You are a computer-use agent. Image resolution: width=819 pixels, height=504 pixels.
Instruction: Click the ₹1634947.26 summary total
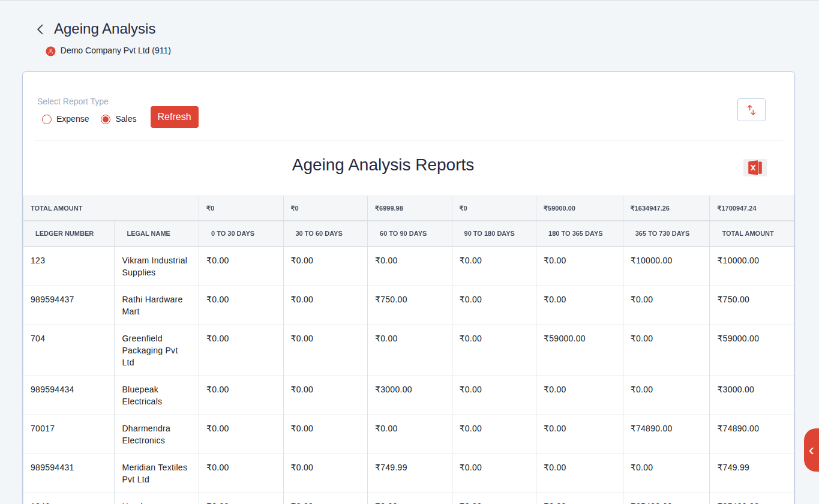650,208
